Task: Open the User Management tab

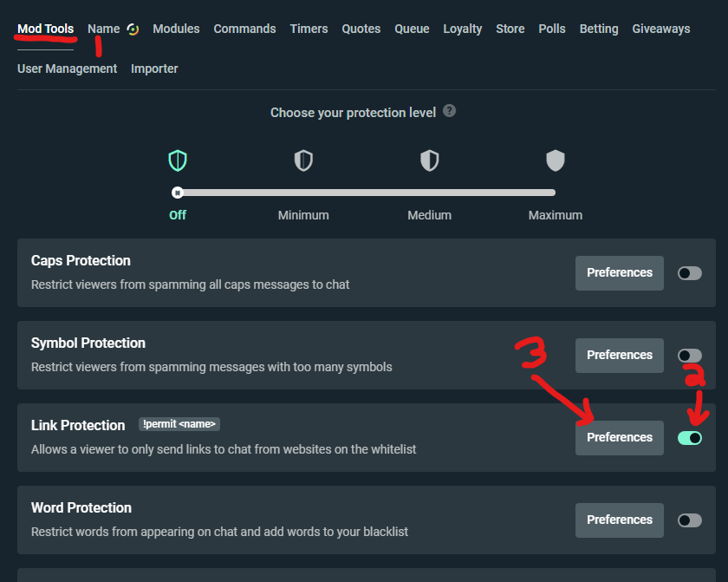Action: (68, 69)
